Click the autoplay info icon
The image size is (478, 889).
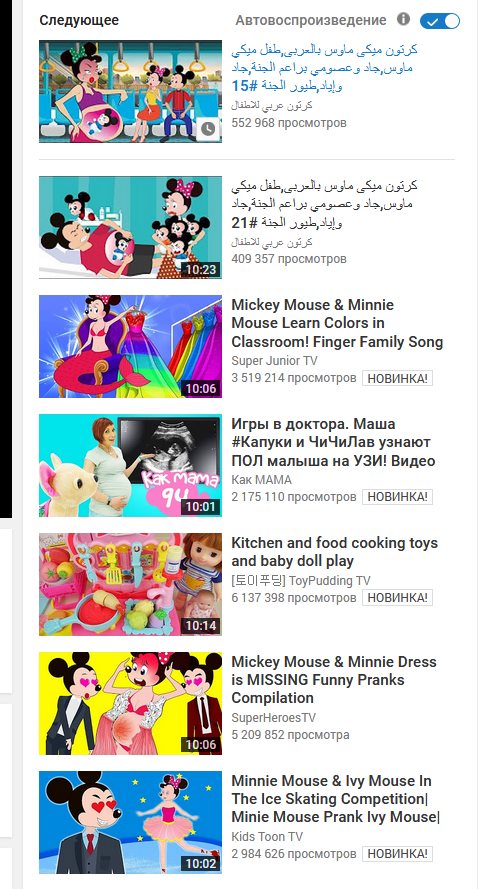403,19
